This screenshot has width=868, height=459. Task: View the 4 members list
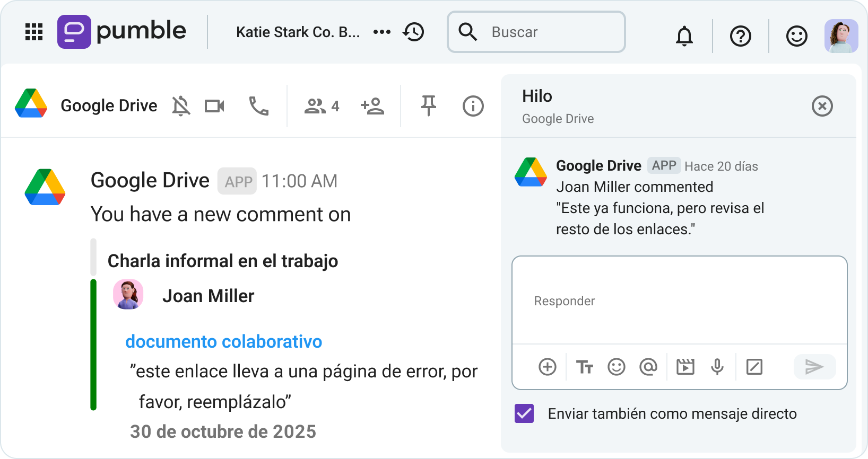coord(322,106)
